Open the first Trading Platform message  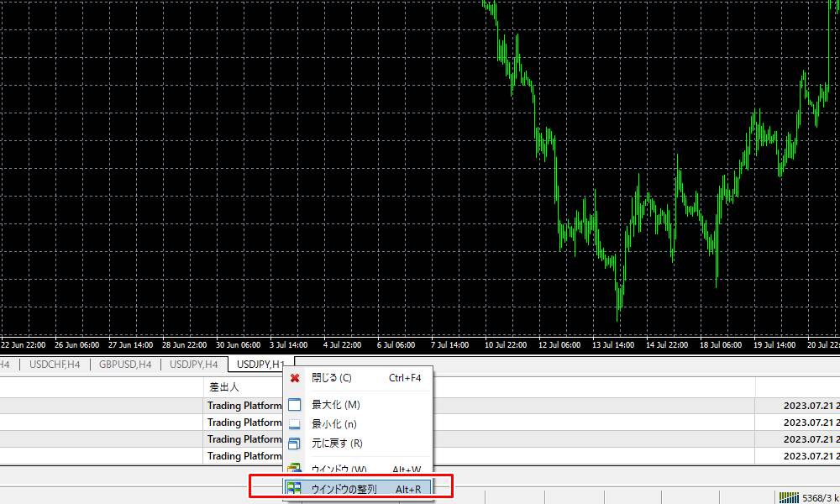point(244,406)
